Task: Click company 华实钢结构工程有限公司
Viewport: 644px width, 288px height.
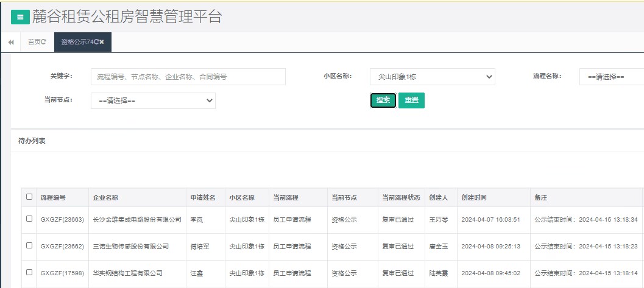Action: [128, 273]
